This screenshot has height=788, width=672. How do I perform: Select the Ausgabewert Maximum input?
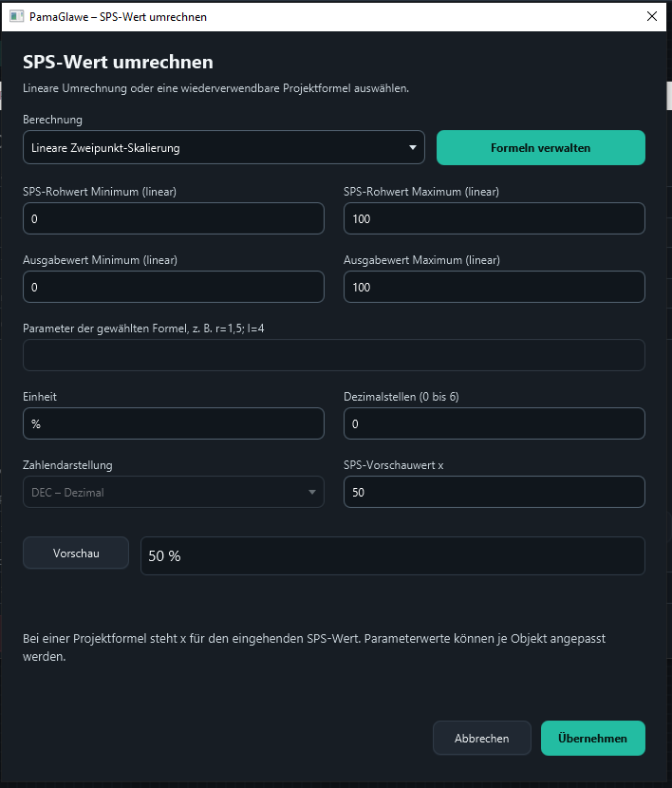coord(495,287)
